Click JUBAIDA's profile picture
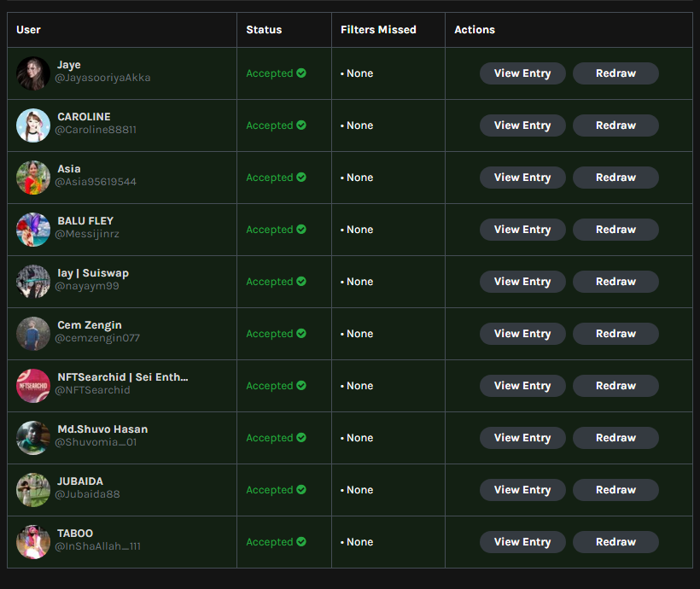Image resolution: width=700 pixels, height=589 pixels. (33, 490)
